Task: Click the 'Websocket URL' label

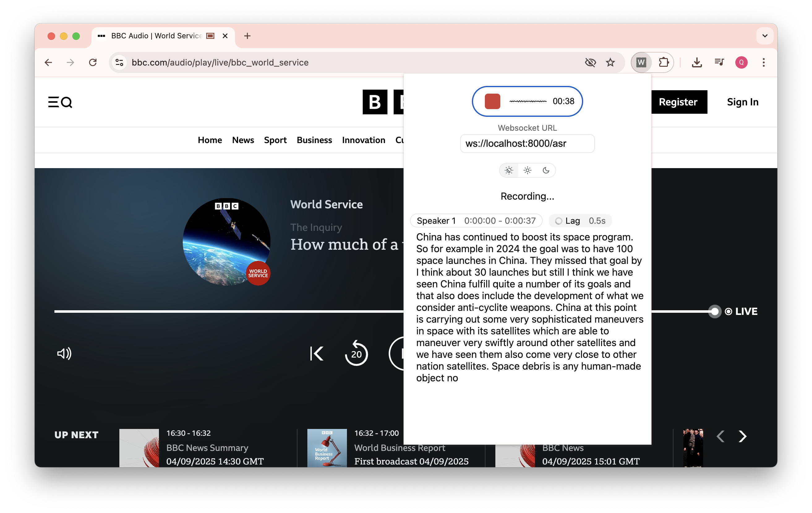Action: click(528, 128)
